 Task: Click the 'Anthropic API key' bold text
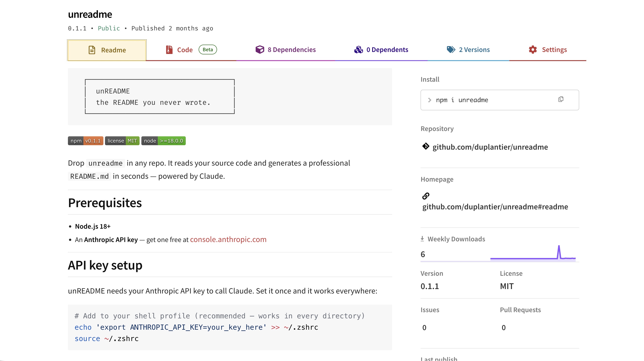pyautogui.click(x=111, y=240)
